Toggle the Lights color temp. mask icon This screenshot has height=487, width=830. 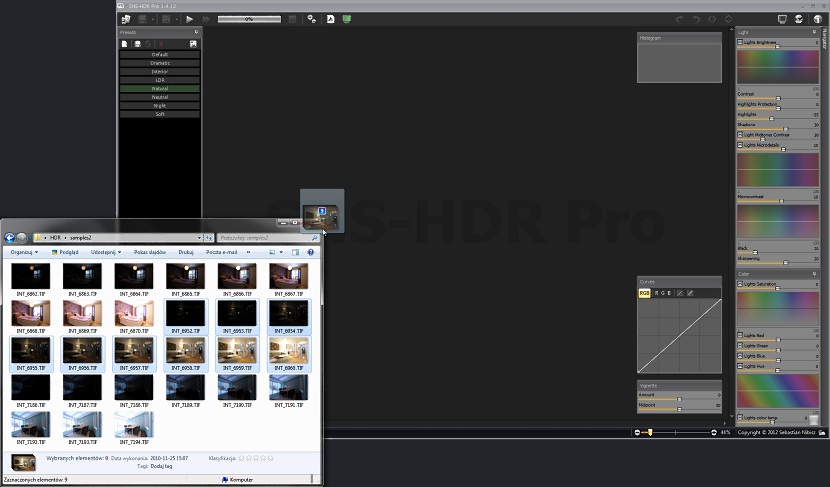tap(740, 418)
